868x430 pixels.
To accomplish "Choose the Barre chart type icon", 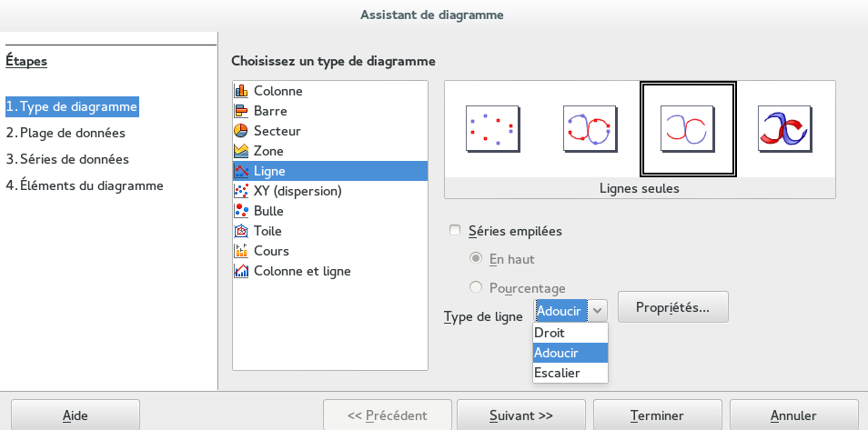I will click(241, 111).
